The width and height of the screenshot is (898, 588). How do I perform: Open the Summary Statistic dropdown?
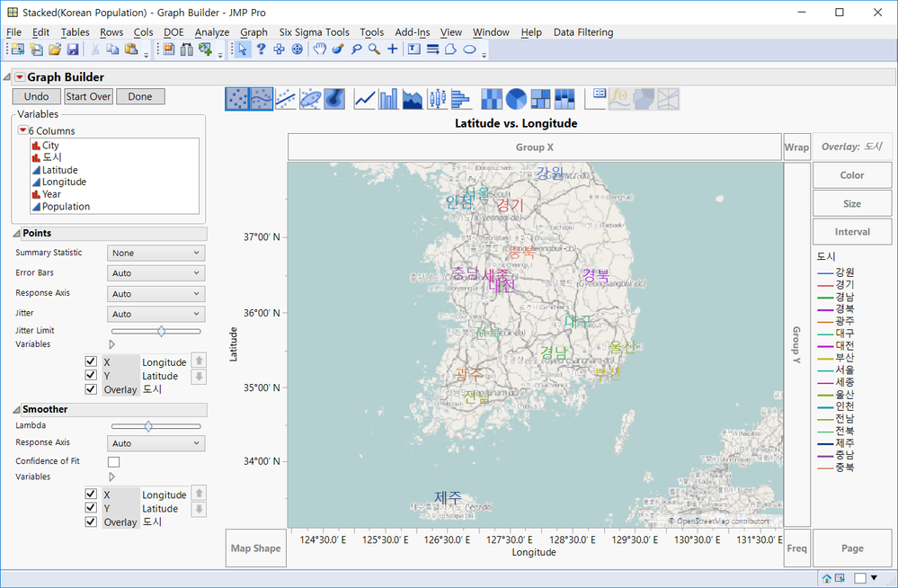point(156,252)
